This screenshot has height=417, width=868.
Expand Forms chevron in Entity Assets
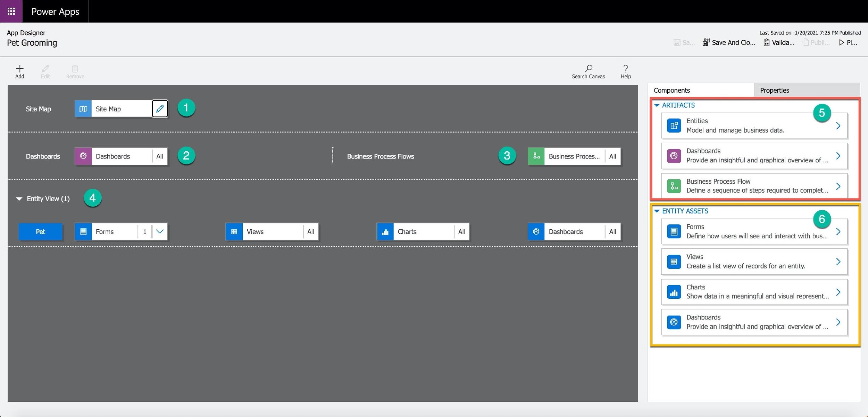tap(838, 231)
